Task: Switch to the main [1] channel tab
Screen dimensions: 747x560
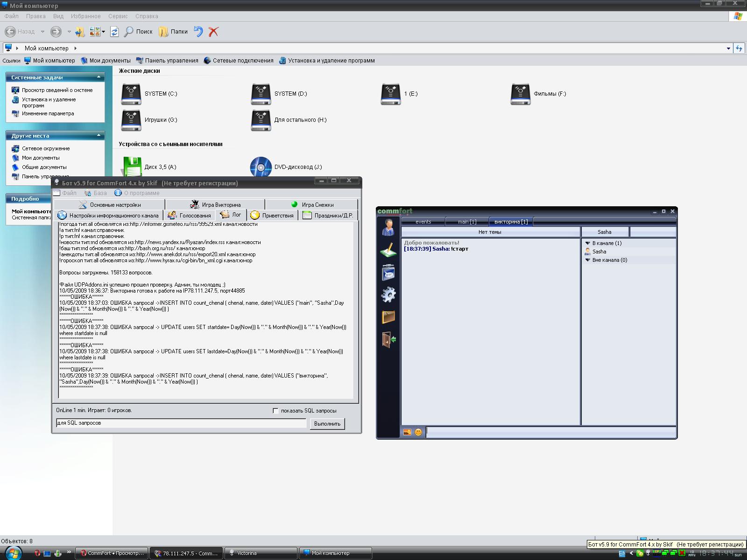Action: click(466, 222)
